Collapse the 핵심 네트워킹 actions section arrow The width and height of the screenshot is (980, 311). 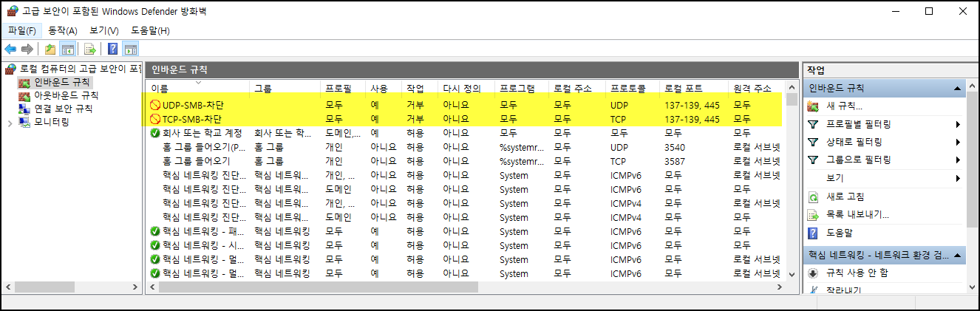coord(958,256)
